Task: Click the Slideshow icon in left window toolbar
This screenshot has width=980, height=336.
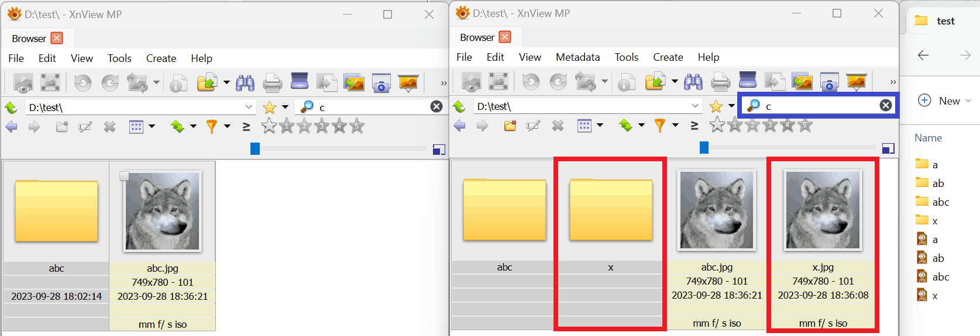Action: click(408, 83)
